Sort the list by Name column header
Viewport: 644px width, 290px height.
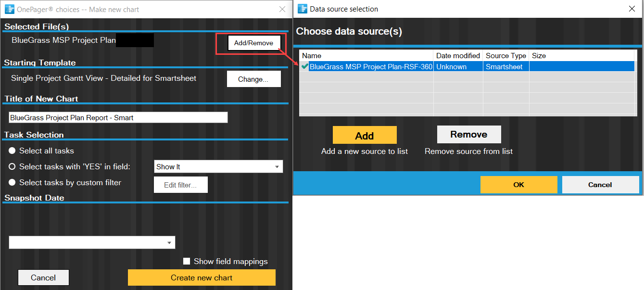click(312, 56)
